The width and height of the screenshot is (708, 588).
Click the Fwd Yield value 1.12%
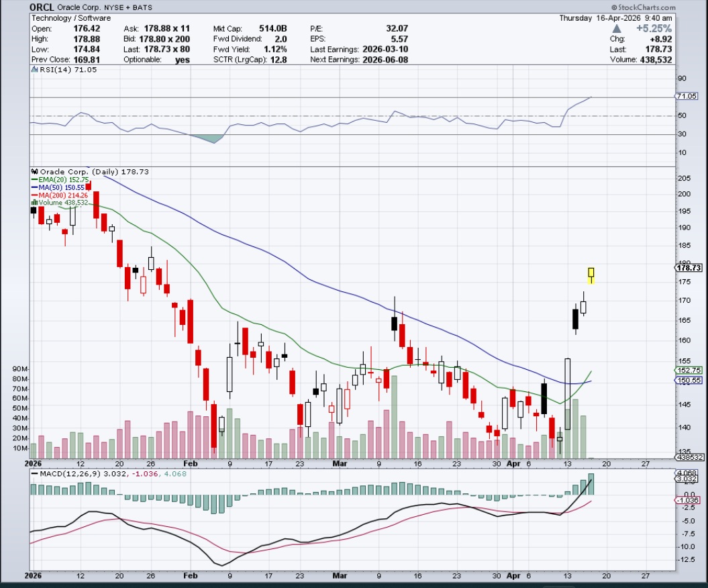point(274,49)
